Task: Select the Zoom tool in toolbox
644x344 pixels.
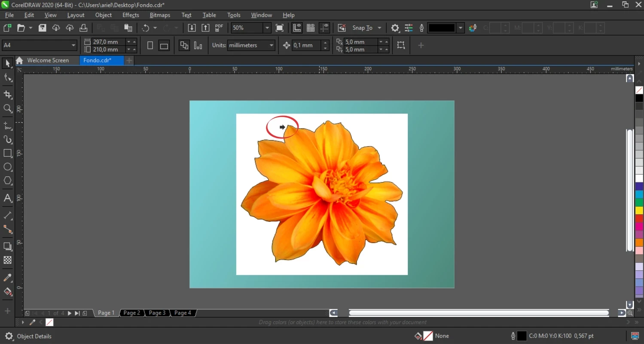Action: (8, 108)
